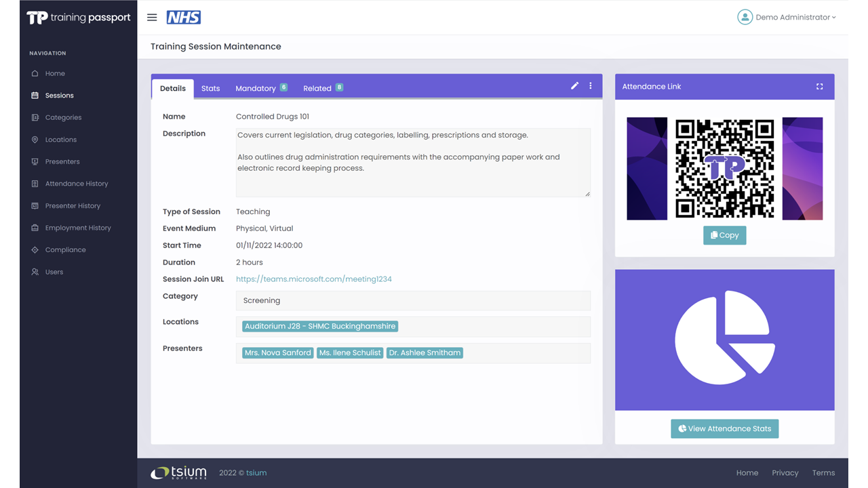Viewport: 868px width, 488px height.
Task: Navigate to Compliance
Action: [x=66, y=249]
